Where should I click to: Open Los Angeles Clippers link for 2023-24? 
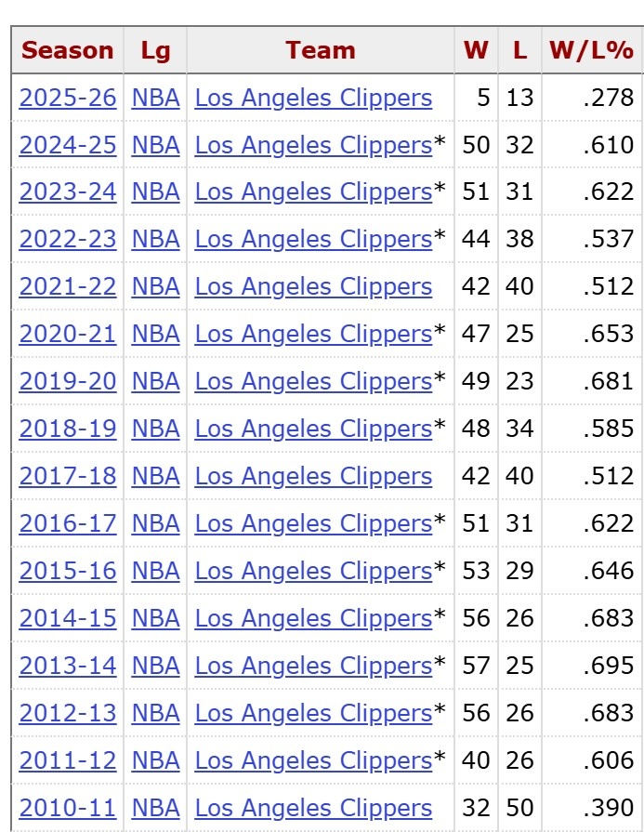[313, 191]
